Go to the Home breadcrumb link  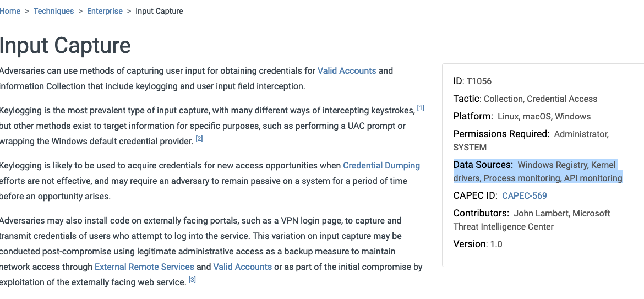(x=10, y=11)
